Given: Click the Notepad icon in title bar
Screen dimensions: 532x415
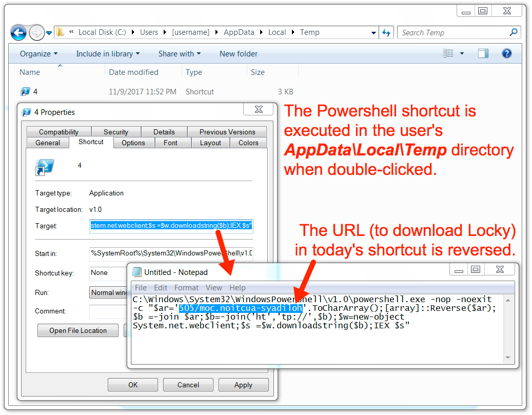Looking at the screenshot, I should point(137,272).
